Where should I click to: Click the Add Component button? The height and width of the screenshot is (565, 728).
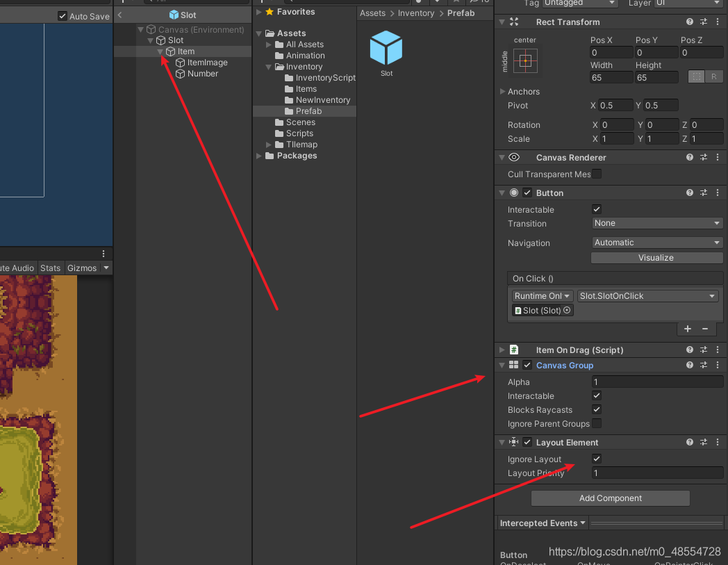[610, 498]
